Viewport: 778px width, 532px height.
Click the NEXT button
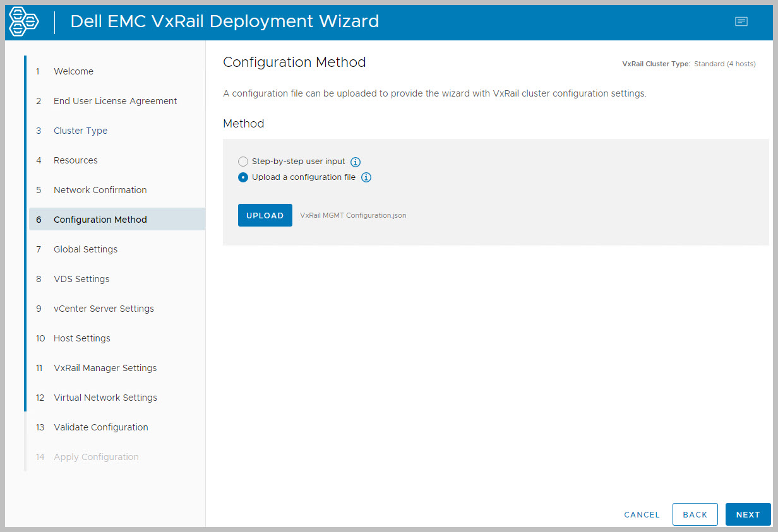[748, 514]
